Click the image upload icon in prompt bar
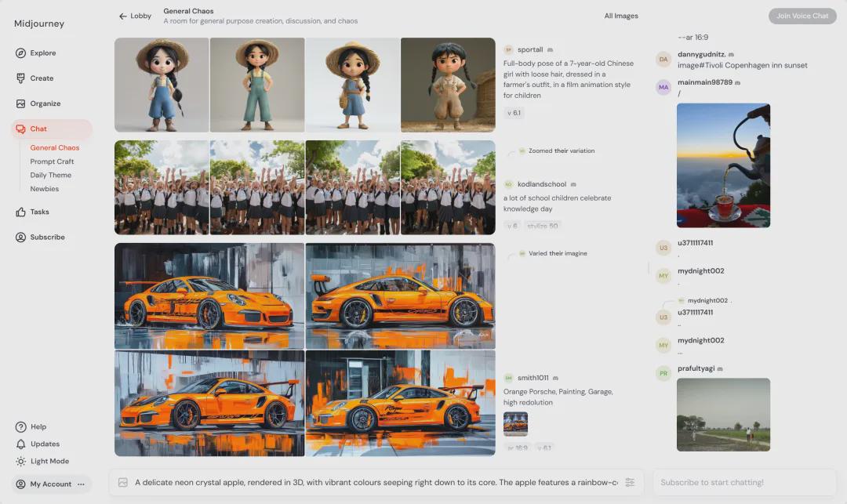847x504 pixels. click(x=123, y=483)
